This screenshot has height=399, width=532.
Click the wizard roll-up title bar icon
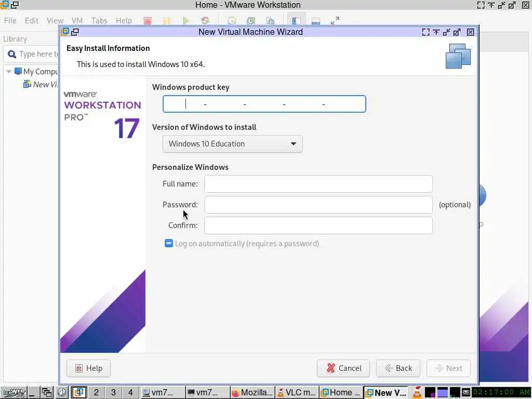point(436,32)
